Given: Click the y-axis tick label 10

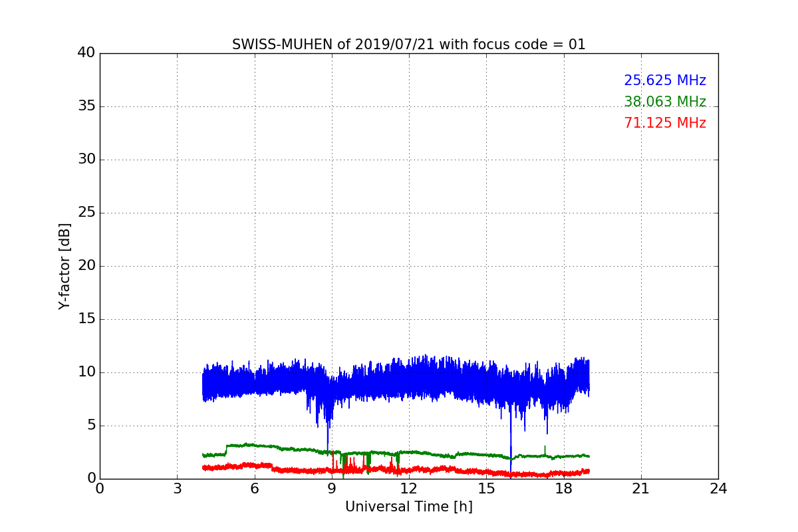Looking at the screenshot, I should click(x=86, y=372).
